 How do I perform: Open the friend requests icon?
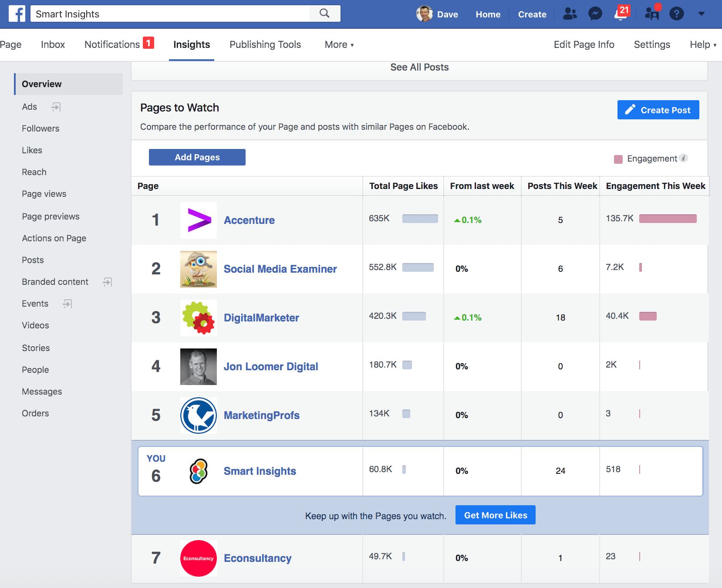coord(570,14)
